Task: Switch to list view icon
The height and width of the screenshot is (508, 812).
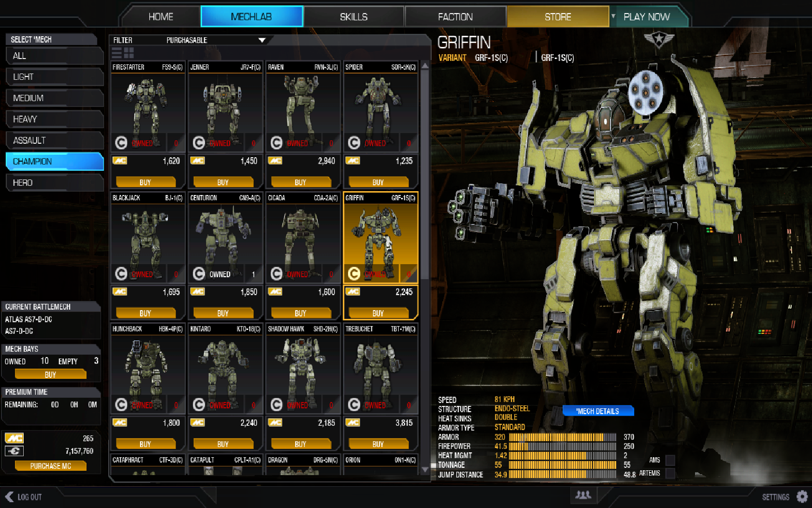Action: tap(116, 53)
